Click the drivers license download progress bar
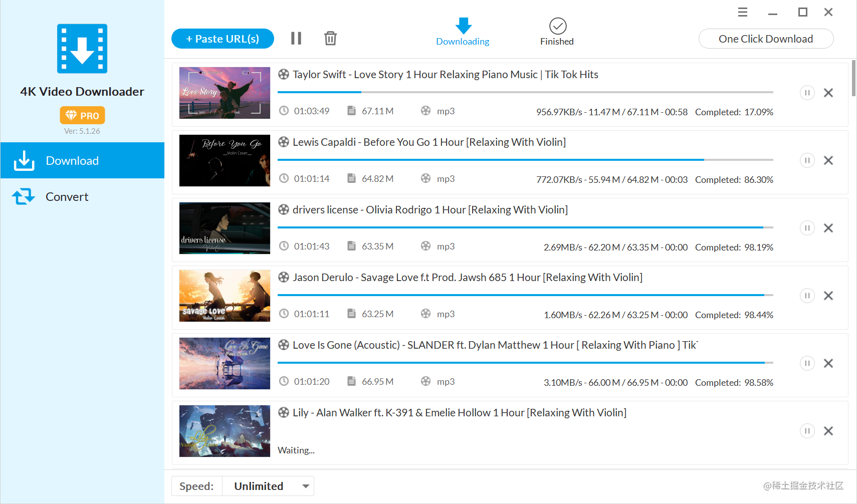This screenshot has height=504, width=857. pyautogui.click(x=525, y=227)
